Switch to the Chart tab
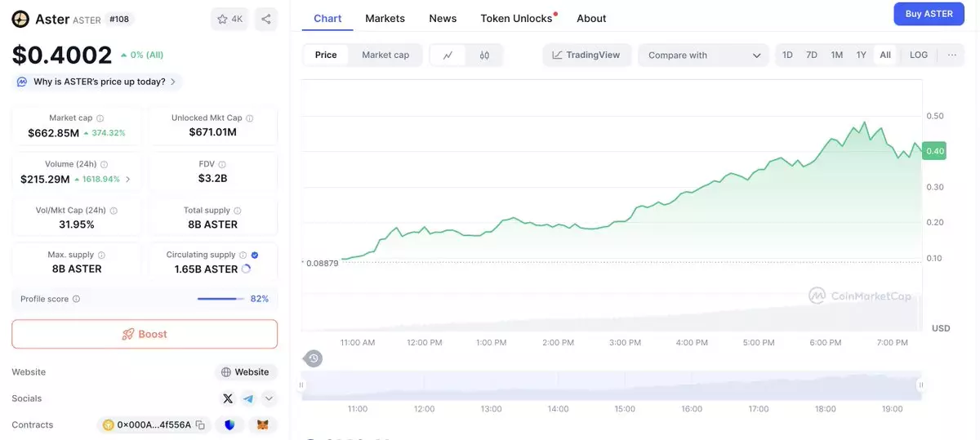The height and width of the screenshot is (440, 980). 327,18
